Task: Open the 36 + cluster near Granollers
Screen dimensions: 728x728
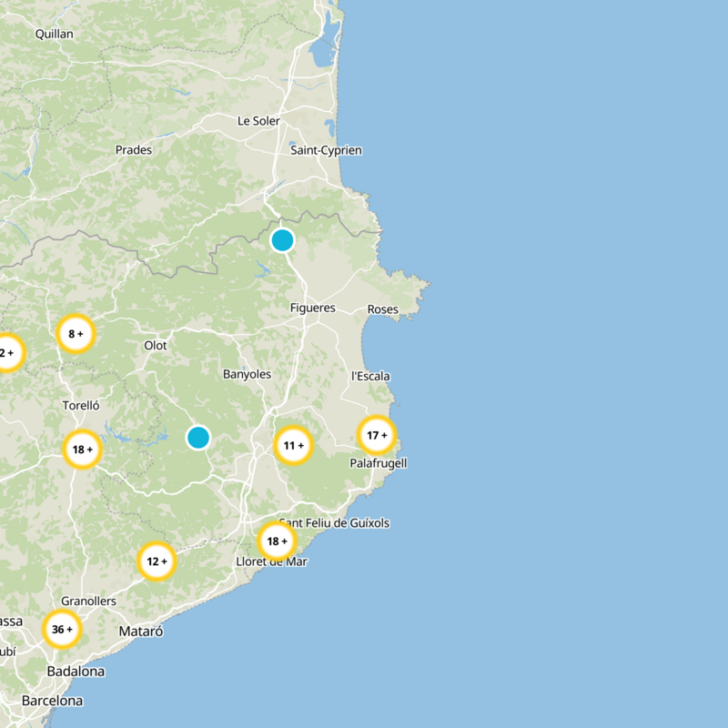Action: pyautogui.click(x=62, y=629)
